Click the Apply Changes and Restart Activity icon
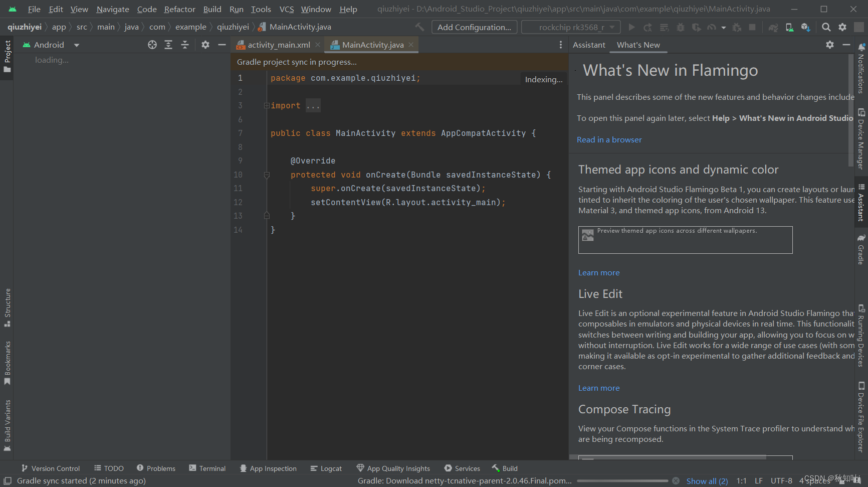 click(x=648, y=27)
